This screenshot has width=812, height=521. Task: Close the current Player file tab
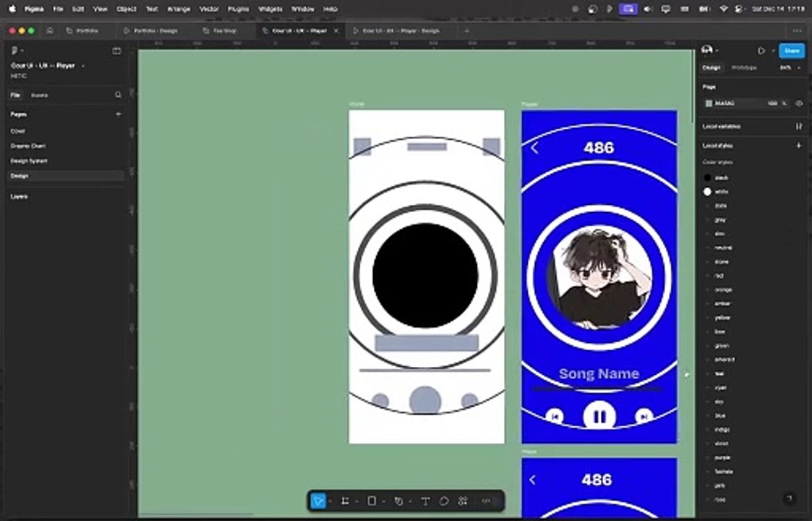(336, 30)
